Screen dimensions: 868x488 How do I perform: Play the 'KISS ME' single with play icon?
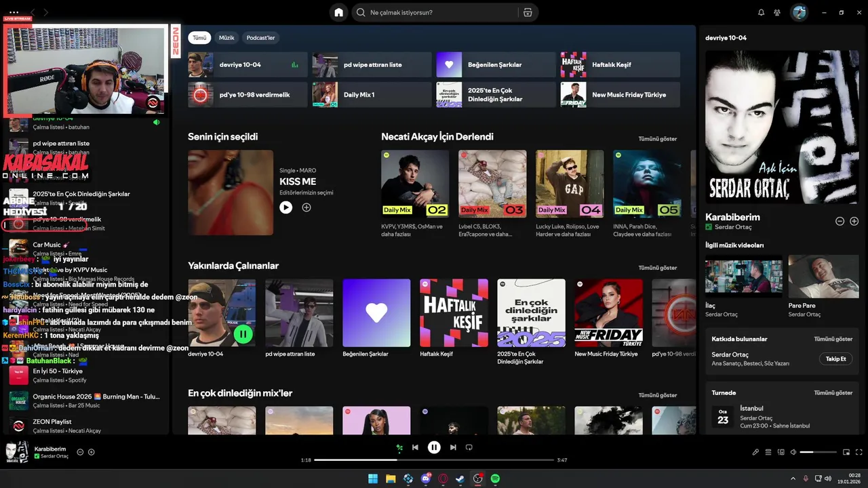(286, 207)
